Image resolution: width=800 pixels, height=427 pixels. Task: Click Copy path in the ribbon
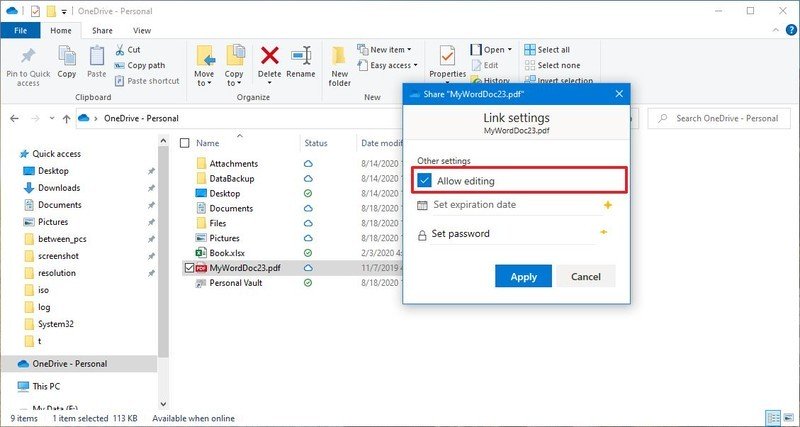[140, 65]
